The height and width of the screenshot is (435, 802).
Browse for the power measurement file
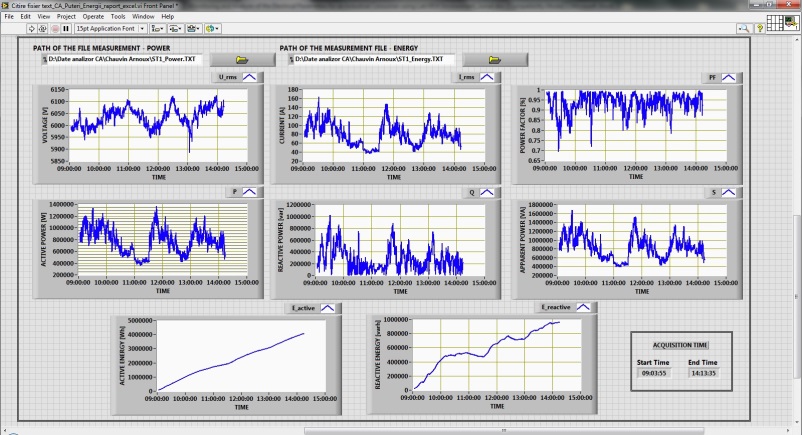[x=240, y=60]
